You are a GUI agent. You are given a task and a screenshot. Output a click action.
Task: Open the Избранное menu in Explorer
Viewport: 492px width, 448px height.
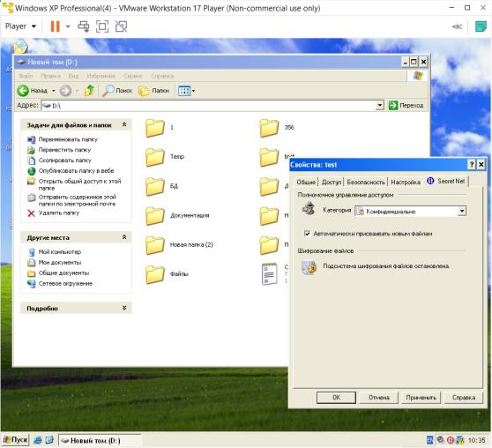click(x=101, y=76)
